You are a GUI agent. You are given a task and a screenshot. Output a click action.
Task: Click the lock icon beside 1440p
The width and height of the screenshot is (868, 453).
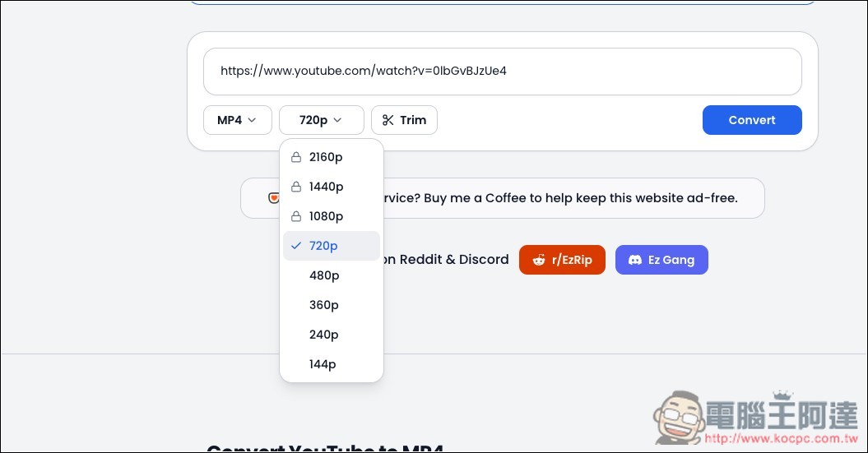pos(296,187)
